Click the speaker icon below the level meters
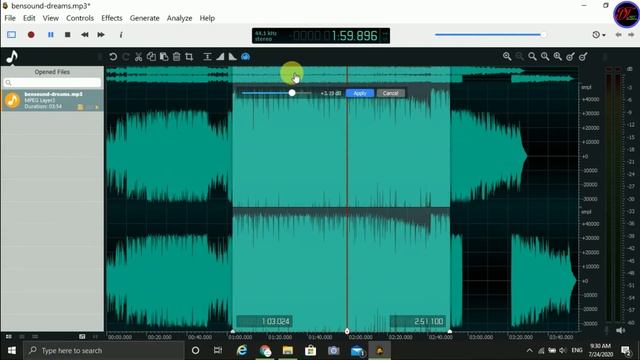Screen dimensions: 640x360 click(620, 330)
